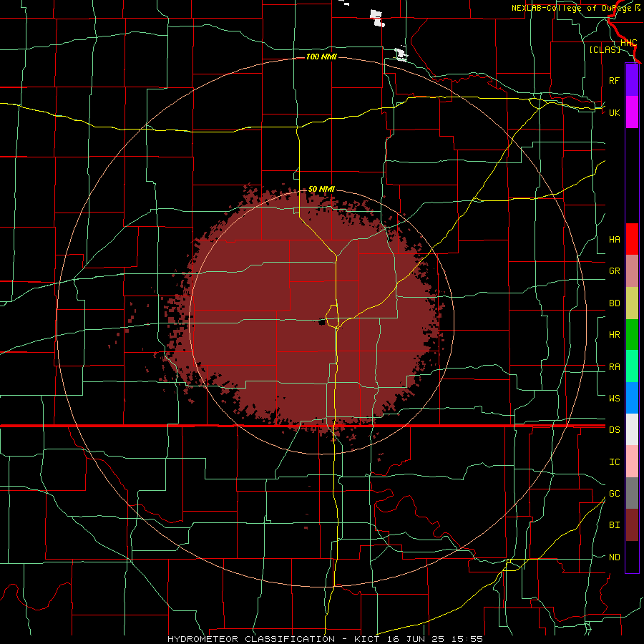Click the purple RF color swatch

click(632, 80)
